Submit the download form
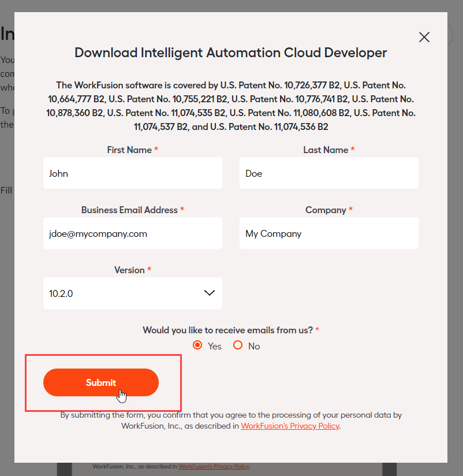This screenshot has height=476, width=463. point(100,382)
